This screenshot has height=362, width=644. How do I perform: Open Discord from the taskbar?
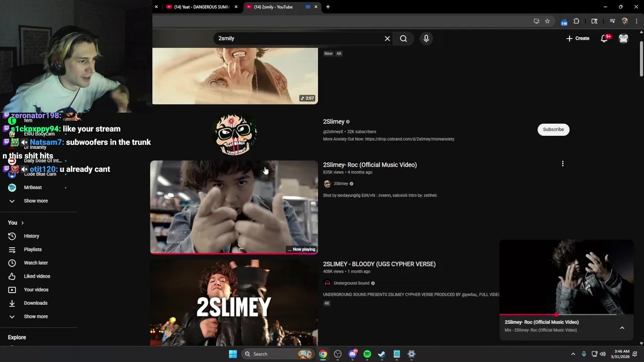tap(353, 354)
